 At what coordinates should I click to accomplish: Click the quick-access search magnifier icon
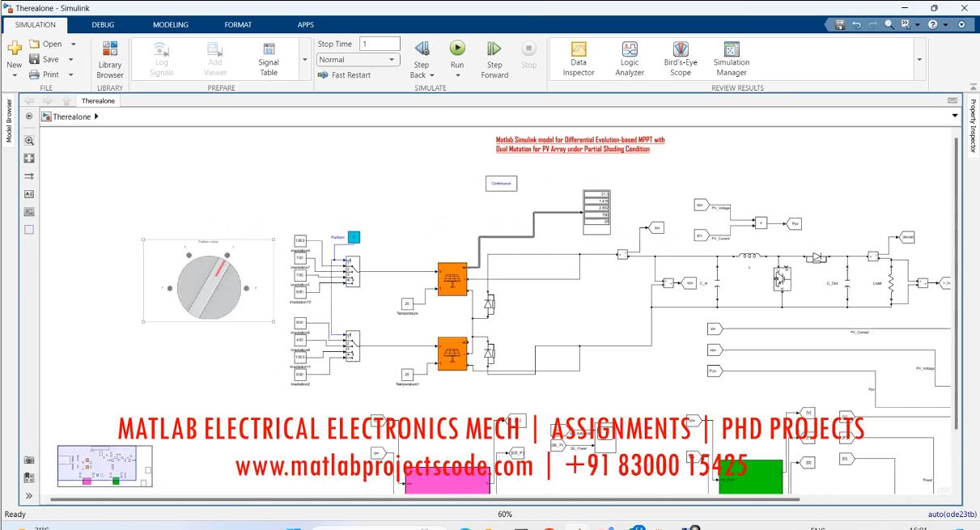(889, 25)
